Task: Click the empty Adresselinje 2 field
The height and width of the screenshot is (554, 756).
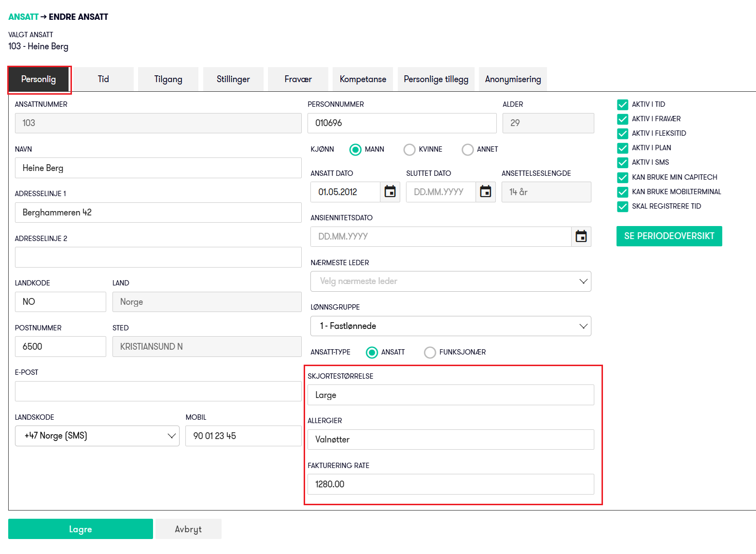Action: (x=158, y=257)
